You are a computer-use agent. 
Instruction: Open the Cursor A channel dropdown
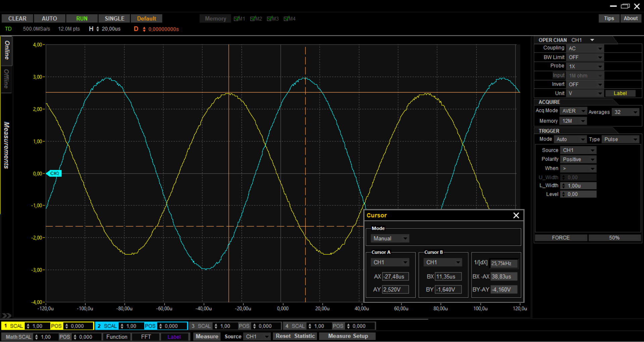point(390,262)
